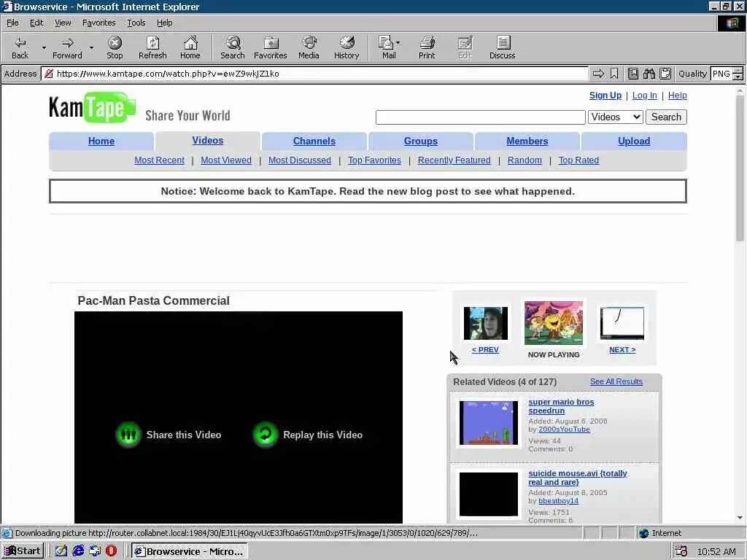Open the Back history dropdown arrow
This screenshot has width=747, height=560.
pos(44,47)
